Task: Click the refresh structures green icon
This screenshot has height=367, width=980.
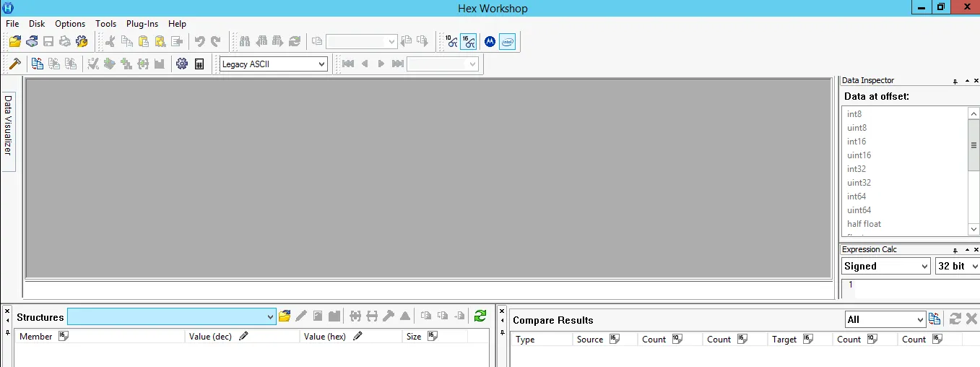Action: 480,316
